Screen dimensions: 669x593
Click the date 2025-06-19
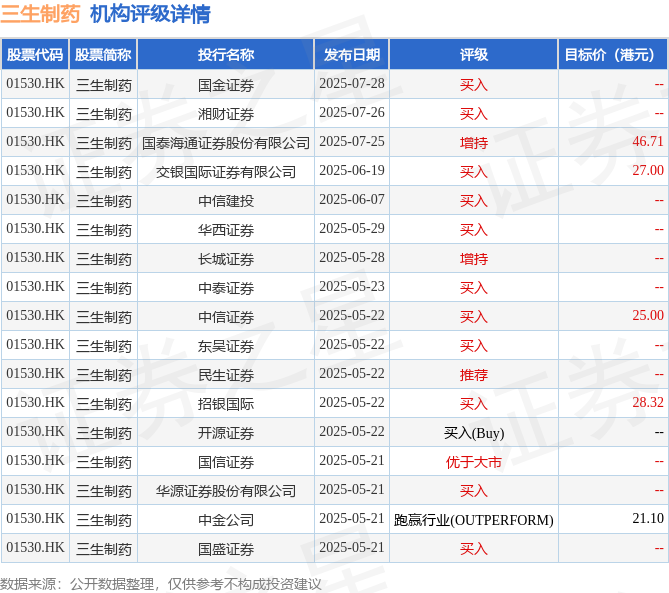click(352, 171)
